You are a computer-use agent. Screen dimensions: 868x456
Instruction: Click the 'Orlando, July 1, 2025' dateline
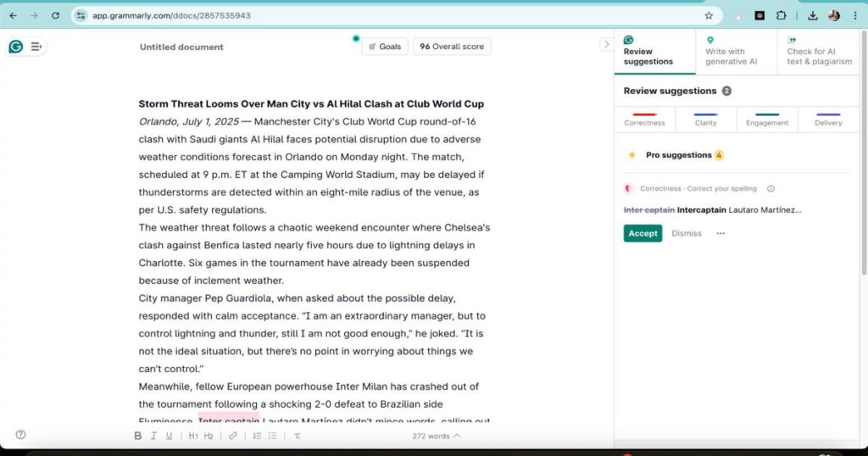click(x=189, y=122)
